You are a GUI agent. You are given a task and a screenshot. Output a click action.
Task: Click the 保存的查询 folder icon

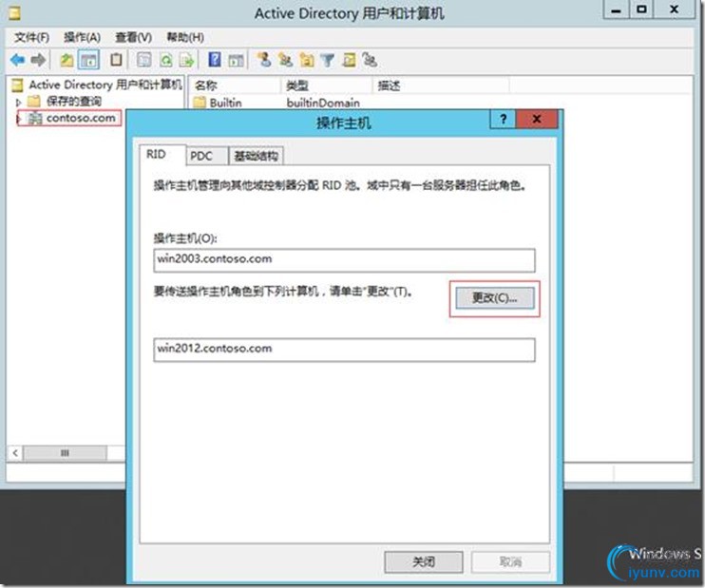(x=34, y=101)
